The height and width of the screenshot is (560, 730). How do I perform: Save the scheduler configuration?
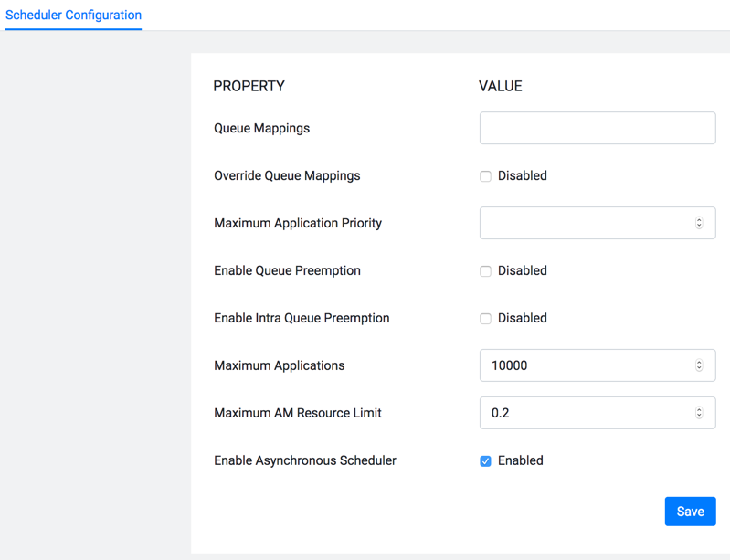690,512
